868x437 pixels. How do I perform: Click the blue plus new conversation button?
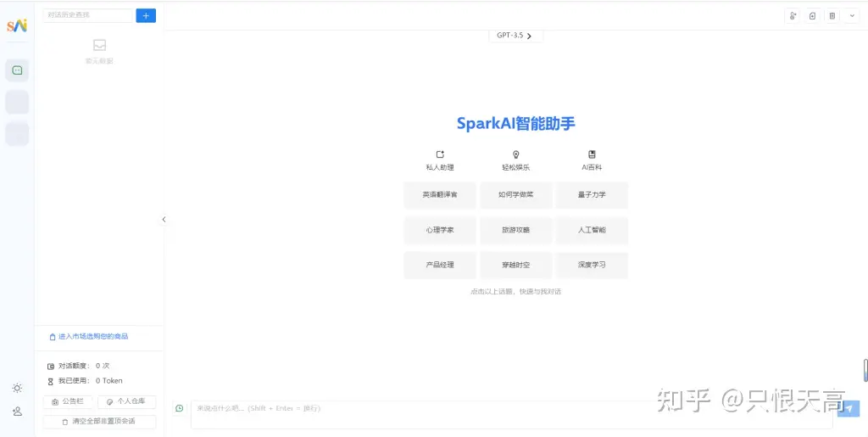point(146,15)
